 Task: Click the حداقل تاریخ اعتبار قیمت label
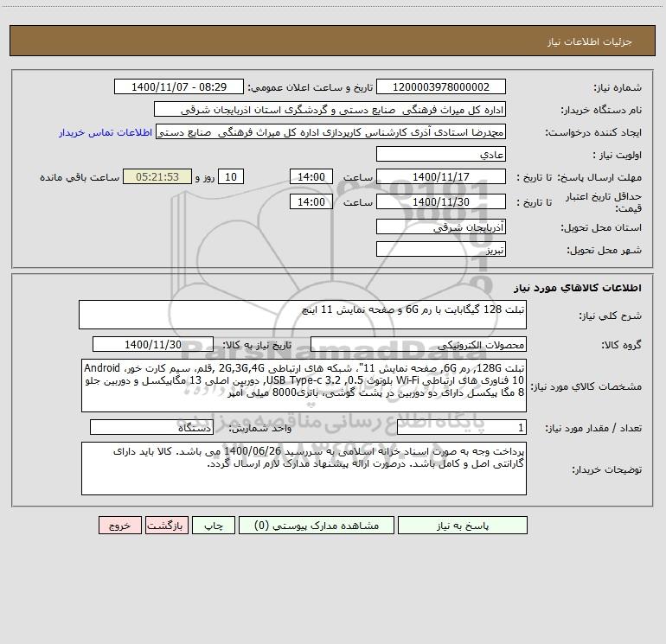pyautogui.click(x=604, y=202)
